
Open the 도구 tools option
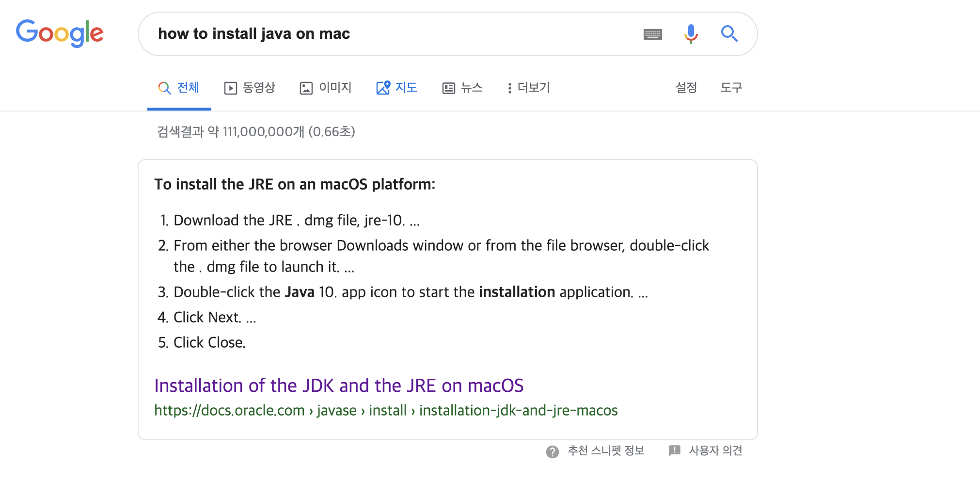click(731, 88)
